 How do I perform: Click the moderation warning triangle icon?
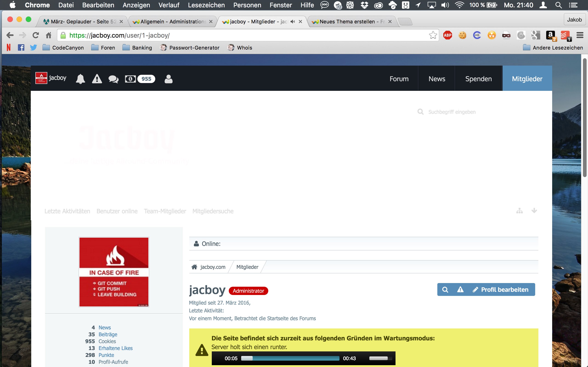97,79
